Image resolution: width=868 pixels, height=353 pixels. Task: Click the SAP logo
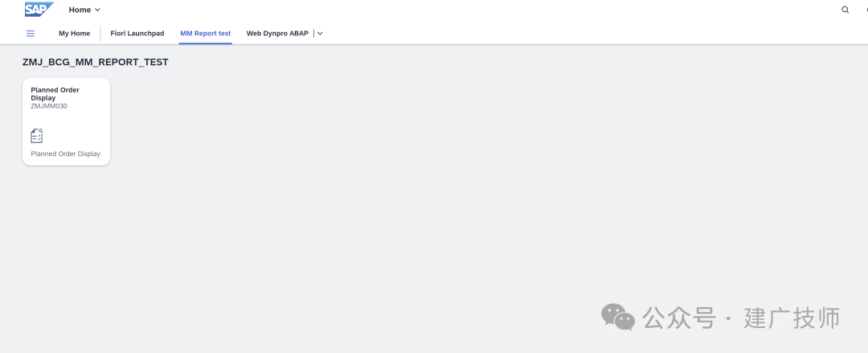(x=39, y=10)
